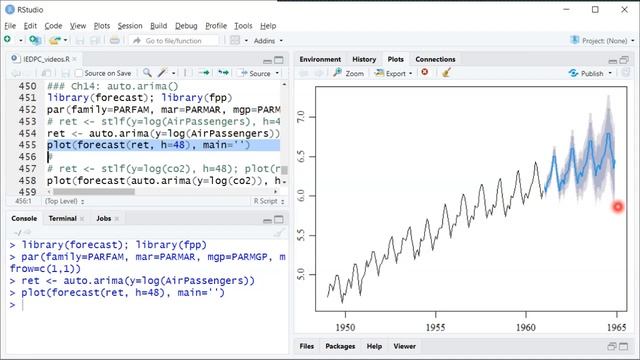
Task: Open the Viewer tab
Action: (404, 346)
